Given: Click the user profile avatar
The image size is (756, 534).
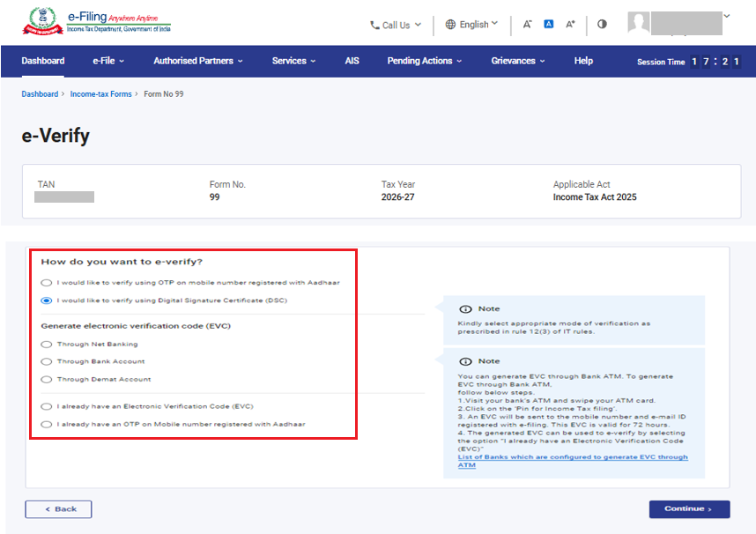Looking at the screenshot, I should point(638,23).
